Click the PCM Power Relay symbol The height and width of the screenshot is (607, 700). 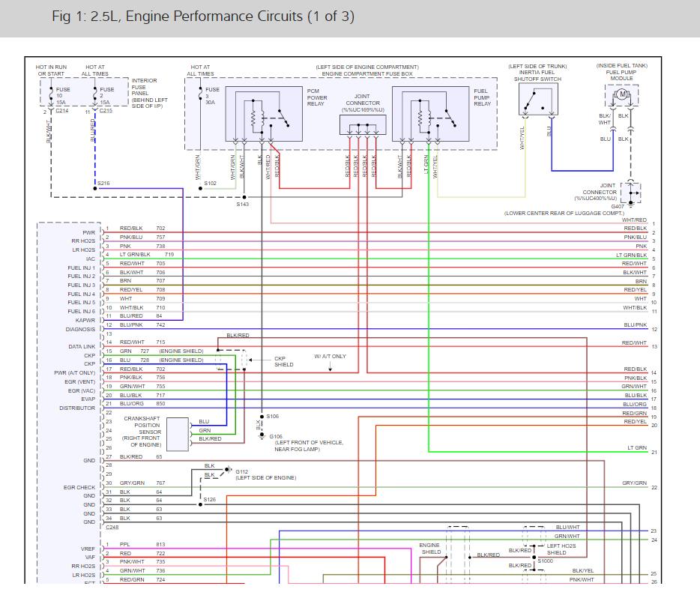pos(262,115)
